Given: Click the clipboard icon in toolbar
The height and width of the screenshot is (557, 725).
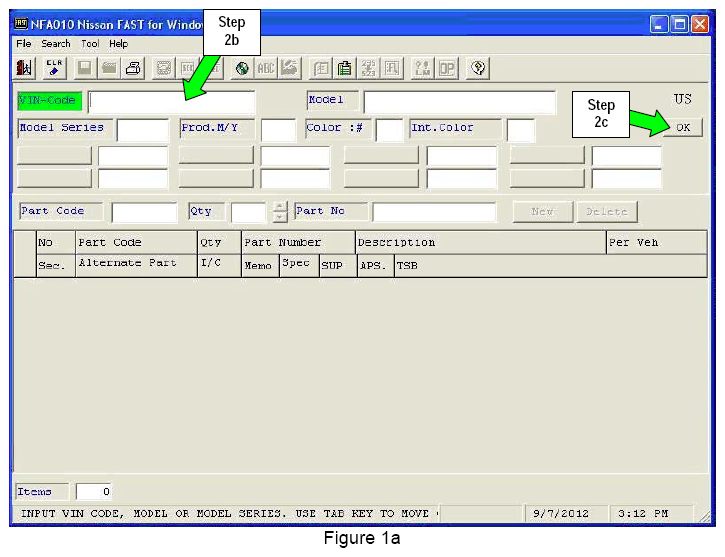Looking at the screenshot, I should 344,68.
